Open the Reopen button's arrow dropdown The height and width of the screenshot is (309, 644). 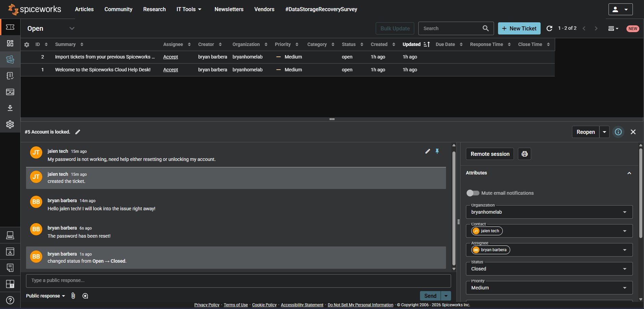click(x=604, y=132)
